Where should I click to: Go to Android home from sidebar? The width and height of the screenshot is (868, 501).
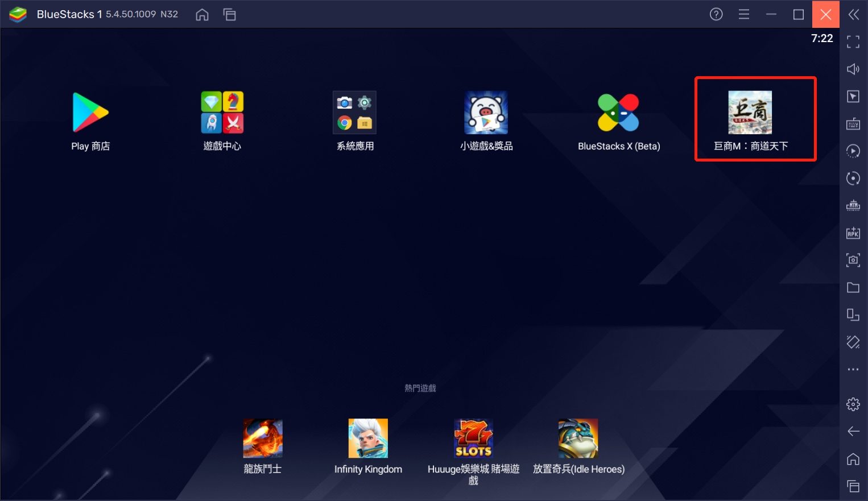[x=853, y=459]
